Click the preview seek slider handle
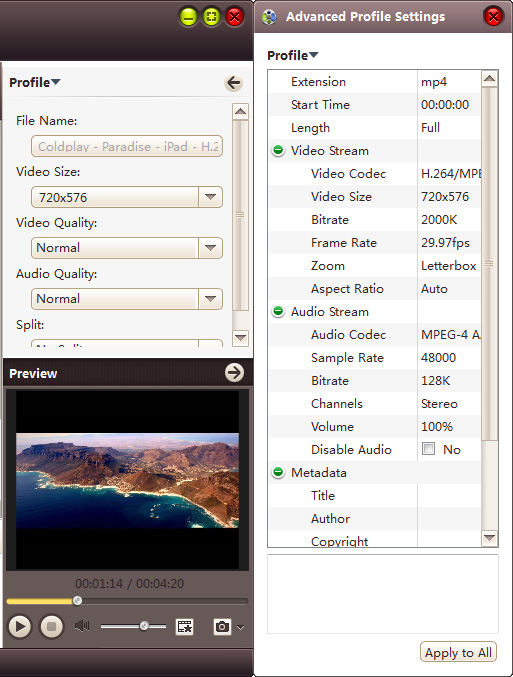 pos(77,601)
